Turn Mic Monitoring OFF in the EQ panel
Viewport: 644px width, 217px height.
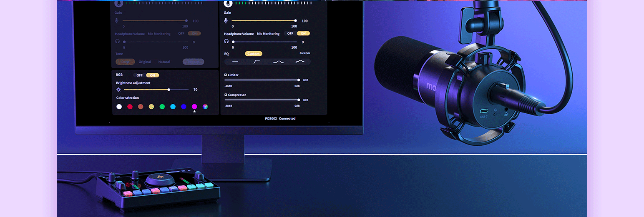coord(290,33)
